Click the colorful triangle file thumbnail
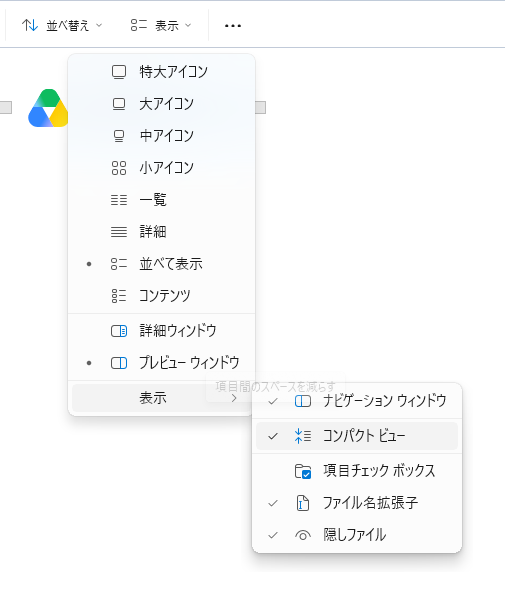Screen dimensions: 505x594 point(48,108)
